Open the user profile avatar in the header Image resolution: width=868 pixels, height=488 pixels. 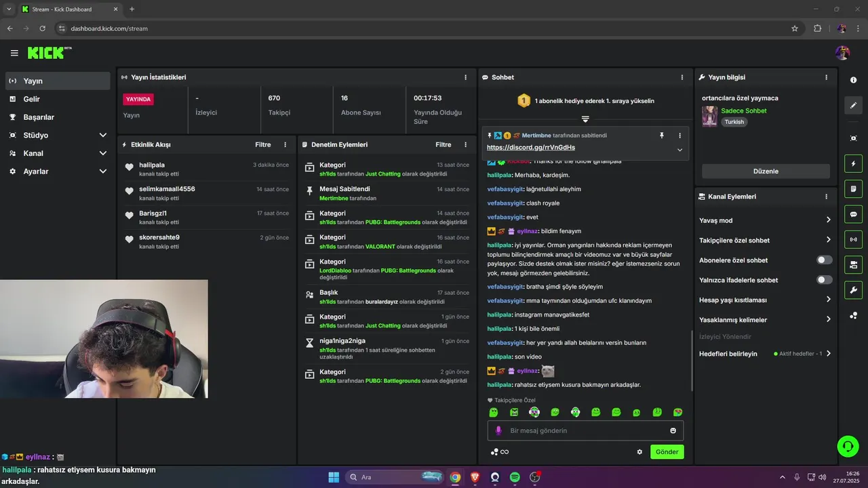(843, 53)
